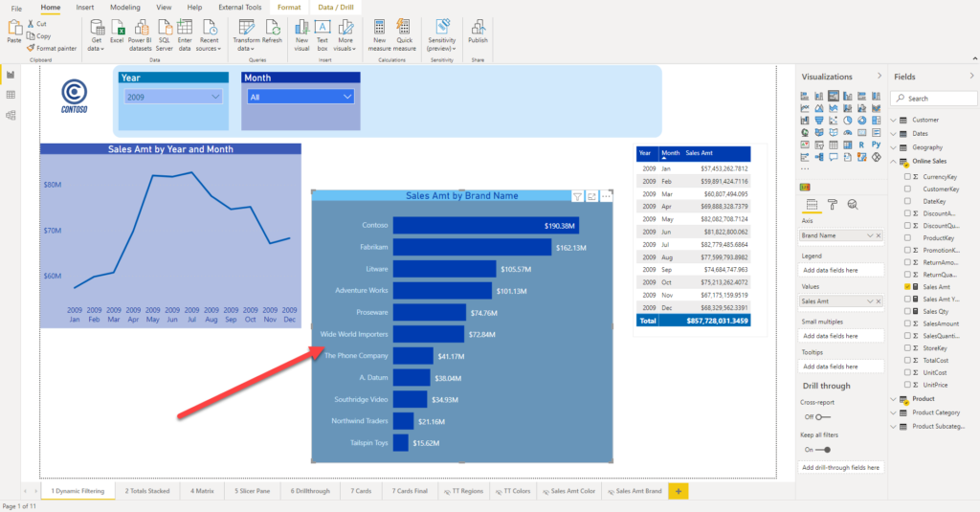
Task: Check the DateKey field checkbox
Action: (x=907, y=201)
